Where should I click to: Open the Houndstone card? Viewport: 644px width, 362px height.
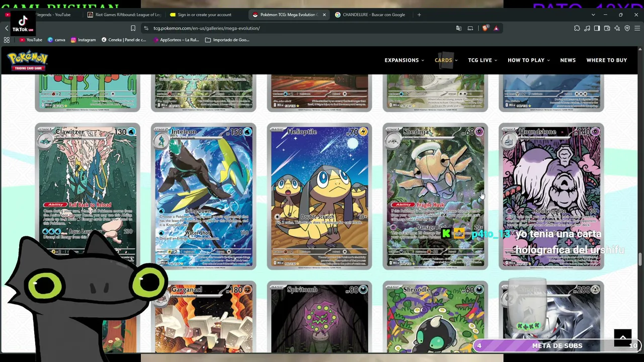pos(551,196)
